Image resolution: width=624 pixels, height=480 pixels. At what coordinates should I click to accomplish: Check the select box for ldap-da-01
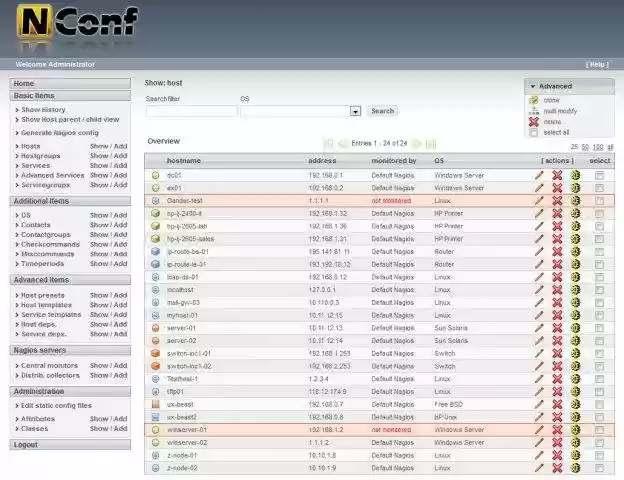click(599, 277)
